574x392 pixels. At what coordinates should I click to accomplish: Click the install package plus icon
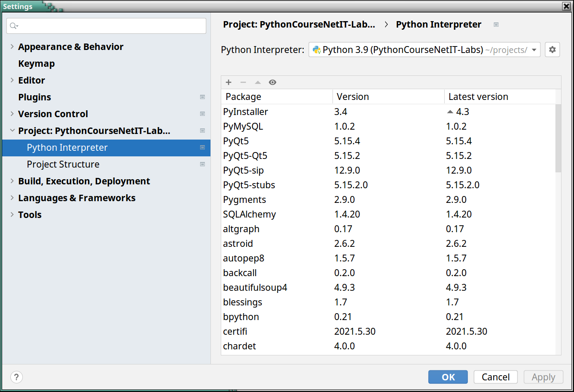pyautogui.click(x=229, y=82)
